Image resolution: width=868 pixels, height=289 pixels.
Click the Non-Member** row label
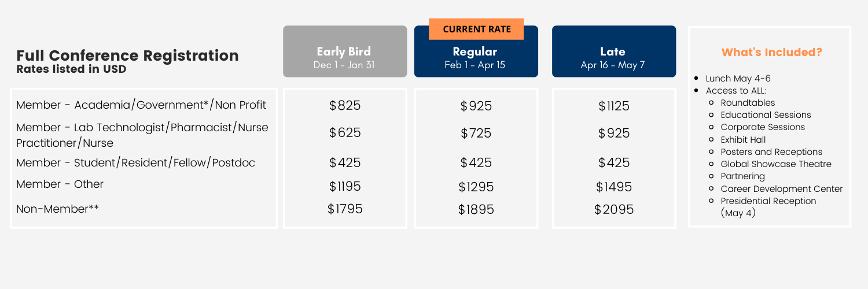58,209
